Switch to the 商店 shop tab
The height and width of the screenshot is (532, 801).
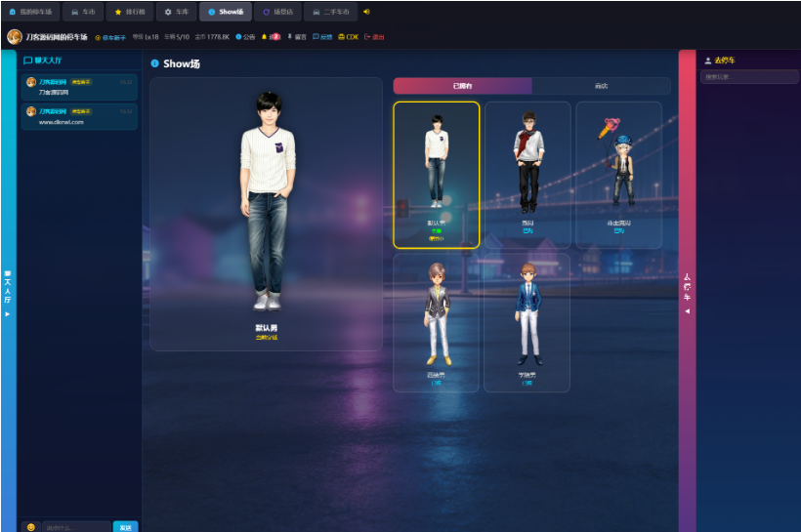(x=602, y=86)
